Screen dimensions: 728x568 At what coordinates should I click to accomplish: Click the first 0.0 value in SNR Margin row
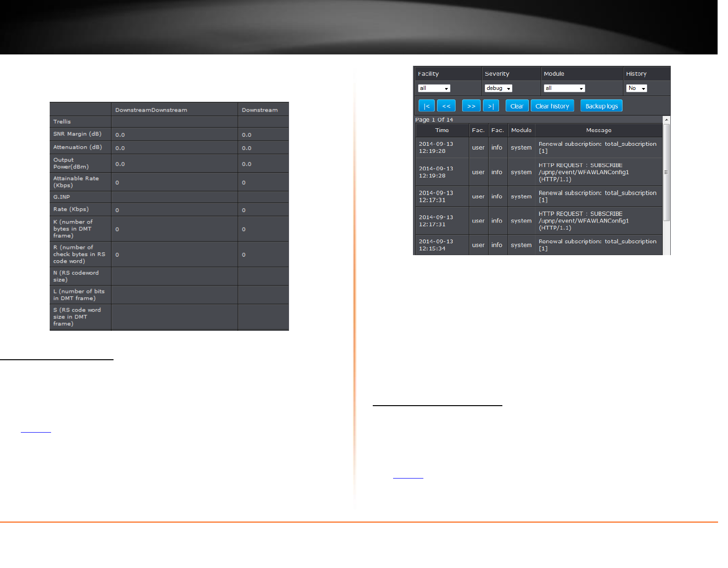click(x=120, y=135)
